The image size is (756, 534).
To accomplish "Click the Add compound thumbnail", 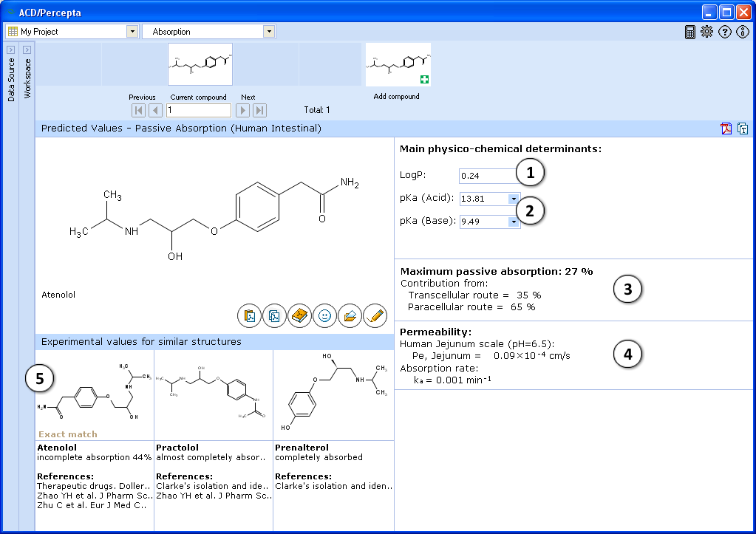I will point(398,64).
